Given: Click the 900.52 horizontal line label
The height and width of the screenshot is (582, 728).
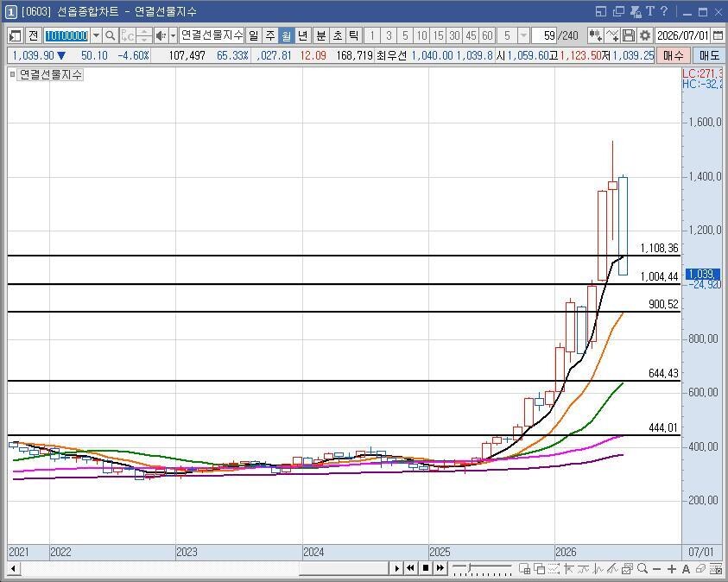Looking at the screenshot, I should 663,305.
